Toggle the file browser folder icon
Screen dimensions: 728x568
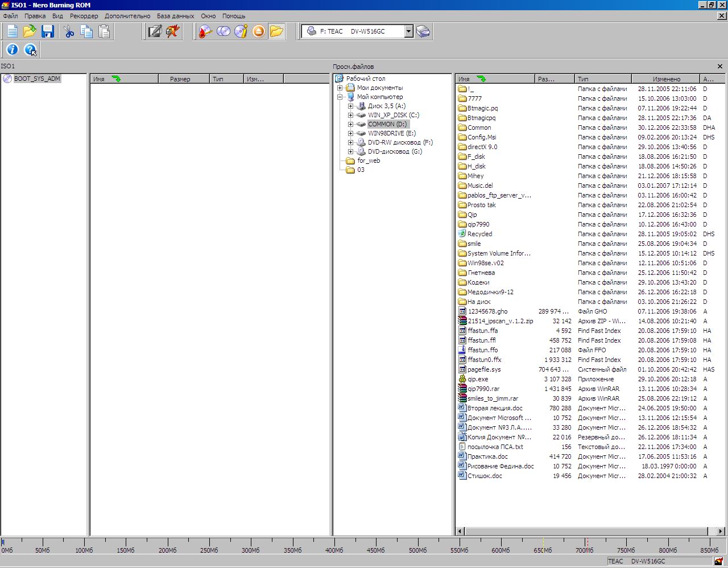tap(276, 31)
